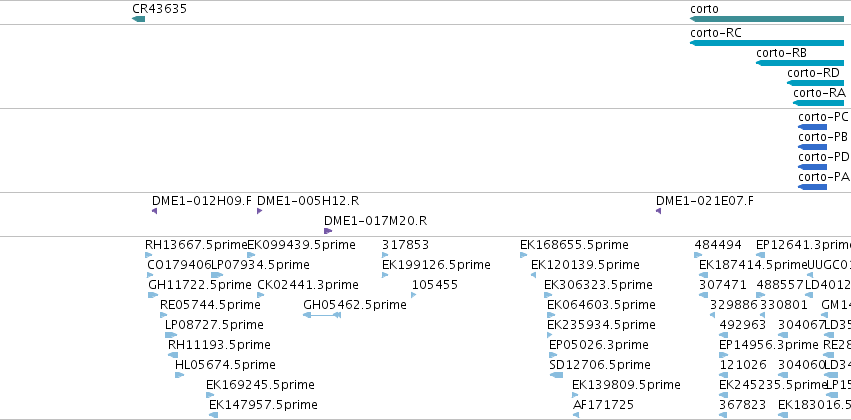Select the DME1-005H12.R purple arrow marker
The width and height of the screenshot is (851, 420).
click(x=259, y=211)
